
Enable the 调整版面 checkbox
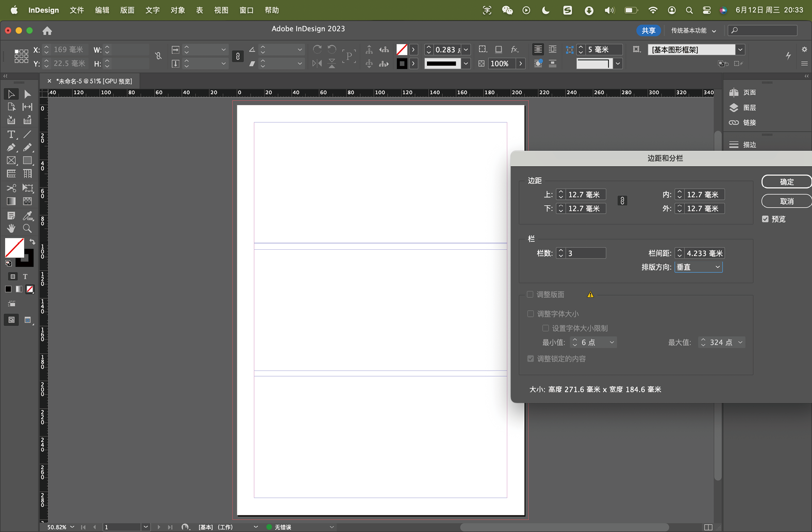coord(530,295)
